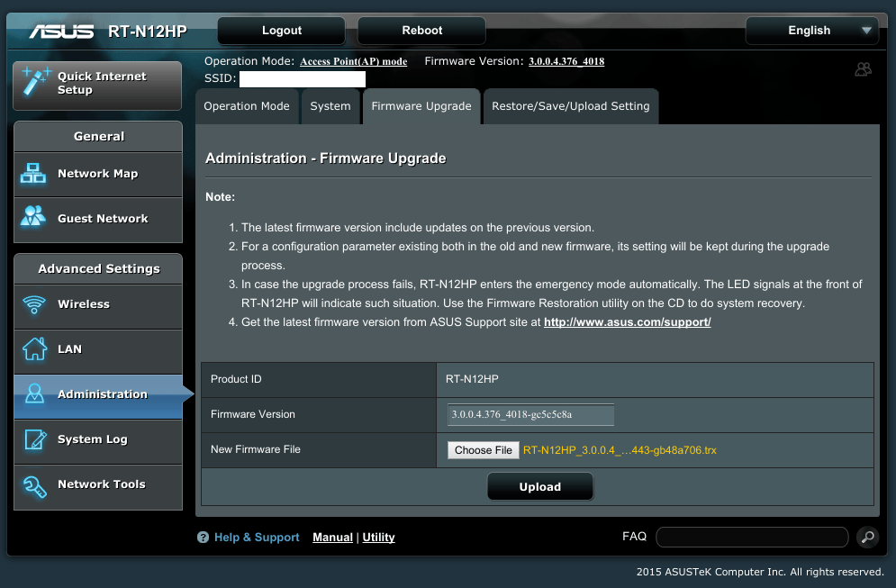
Task: Click the LAN house icon
Action: (x=35, y=348)
